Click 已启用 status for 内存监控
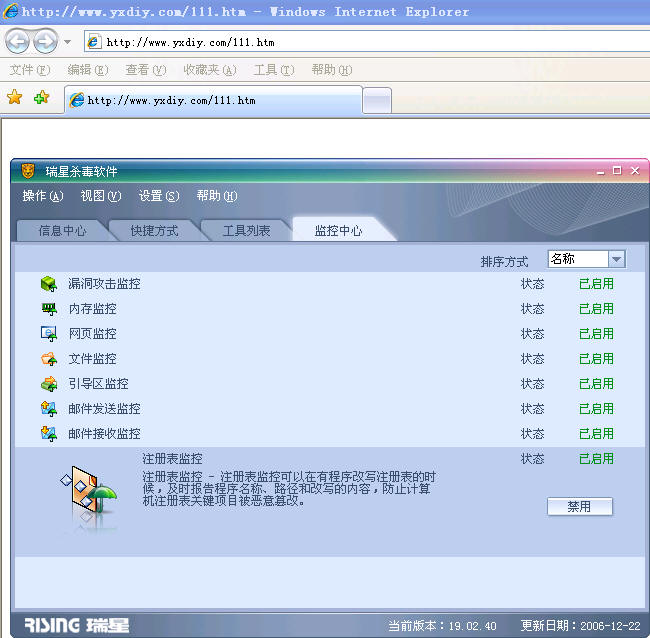 point(596,309)
